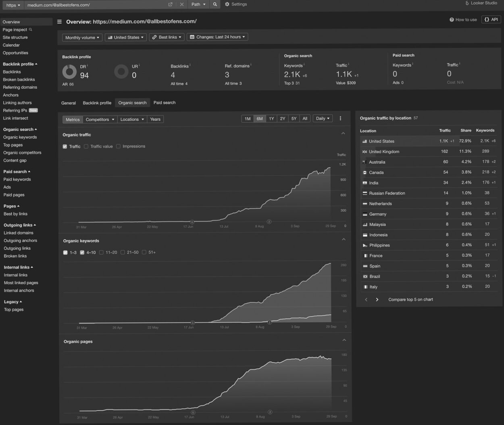504x425 pixels.
Task: Click Page inspect search icon
Action: pyautogui.click(x=31, y=29)
